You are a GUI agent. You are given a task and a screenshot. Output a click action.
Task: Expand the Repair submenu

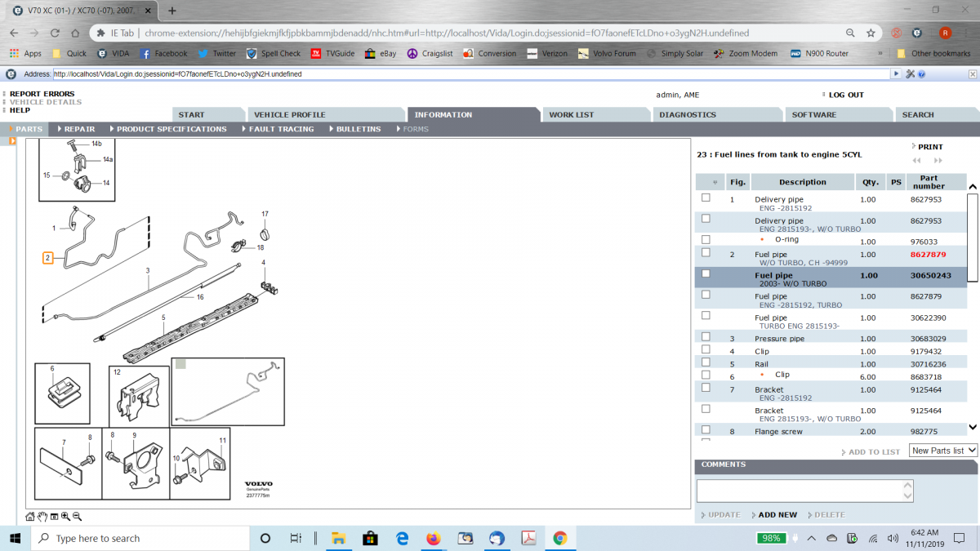(78, 129)
